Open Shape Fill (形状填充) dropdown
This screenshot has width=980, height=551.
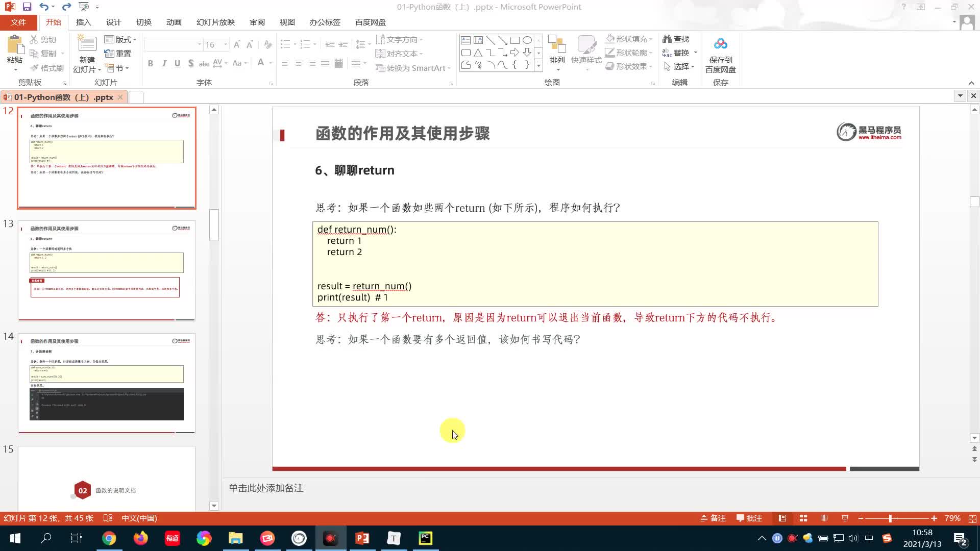point(629,39)
